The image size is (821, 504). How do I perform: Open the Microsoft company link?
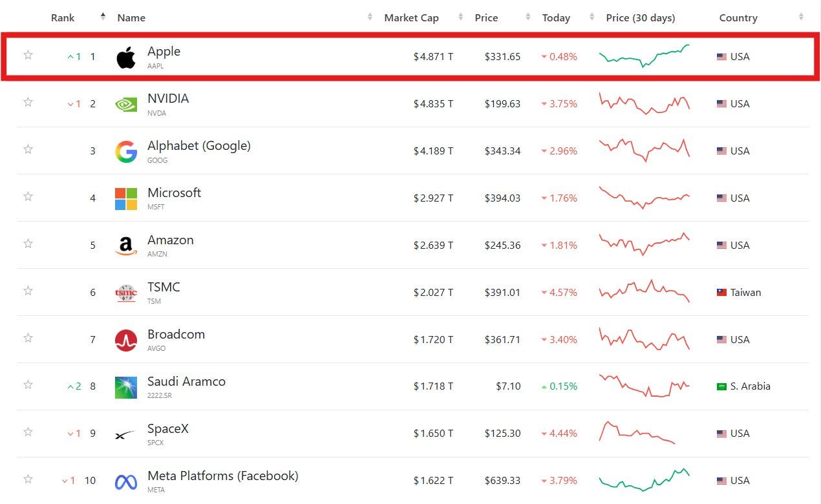(174, 193)
